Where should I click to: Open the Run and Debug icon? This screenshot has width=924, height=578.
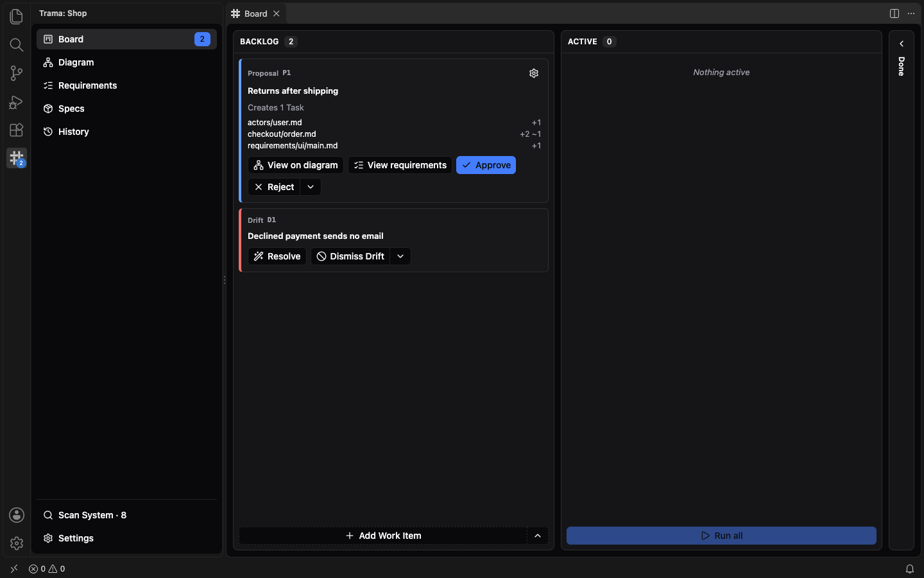(x=17, y=101)
